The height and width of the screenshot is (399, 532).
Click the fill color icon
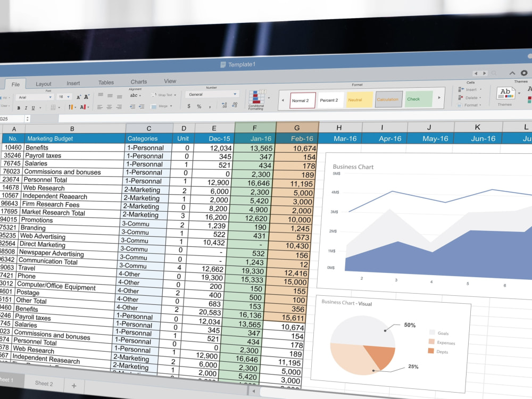click(71, 107)
